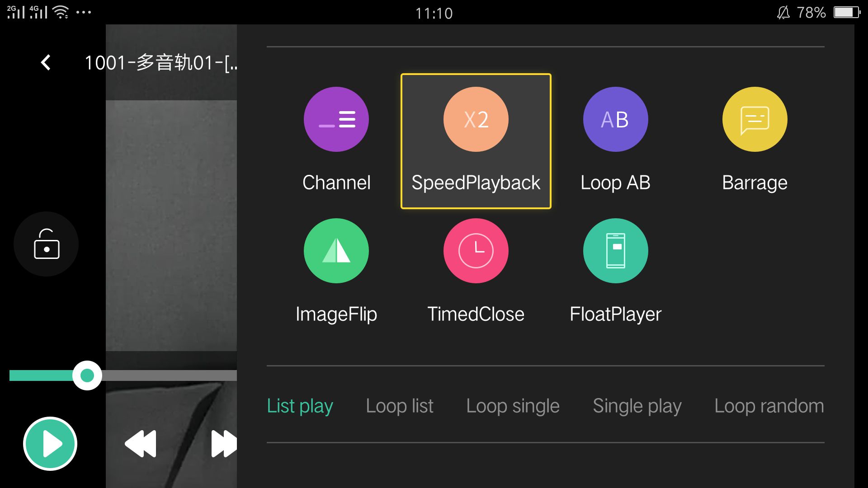Tap the video title 1001-多音轨01
868x488 pixels.
coord(160,62)
